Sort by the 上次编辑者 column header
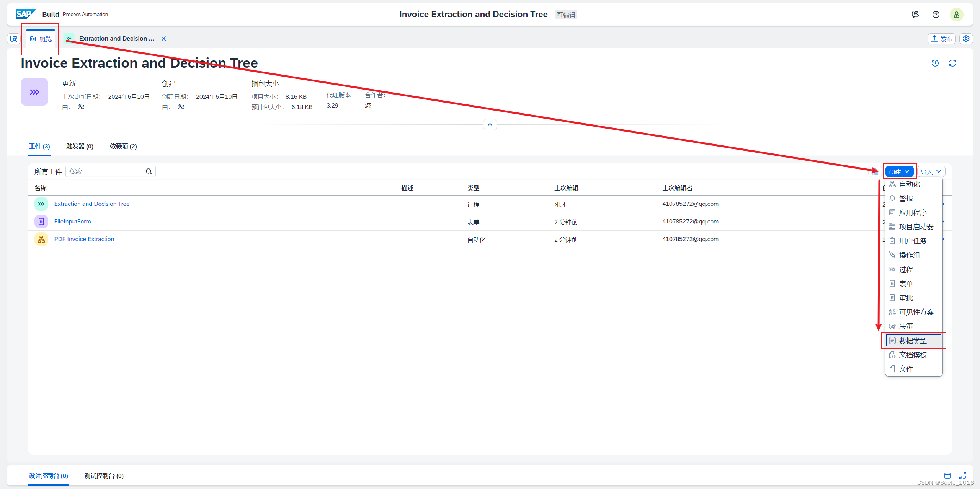980x489 pixels. [x=677, y=188]
